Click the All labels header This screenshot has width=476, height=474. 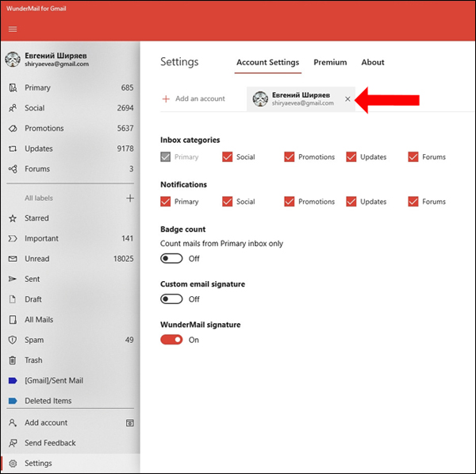[x=39, y=198]
